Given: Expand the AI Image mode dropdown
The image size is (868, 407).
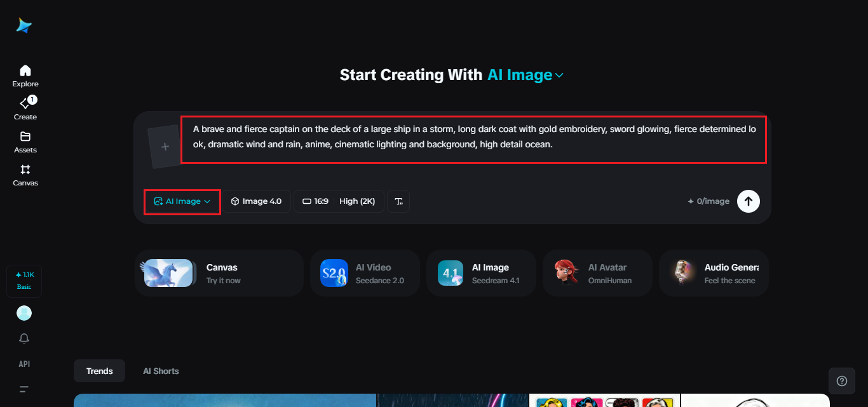Looking at the screenshot, I should click(x=182, y=201).
